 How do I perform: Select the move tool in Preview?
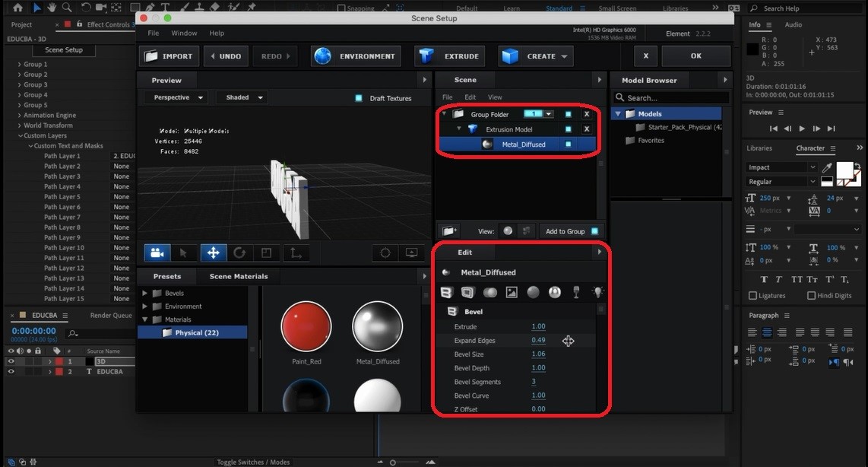[x=213, y=253]
